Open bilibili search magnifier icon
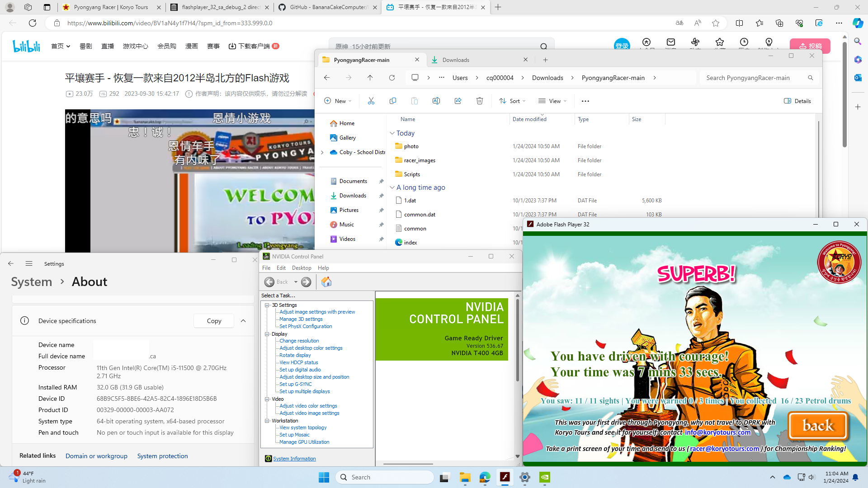Screen dimensions: 868x488 (x=544, y=46)
